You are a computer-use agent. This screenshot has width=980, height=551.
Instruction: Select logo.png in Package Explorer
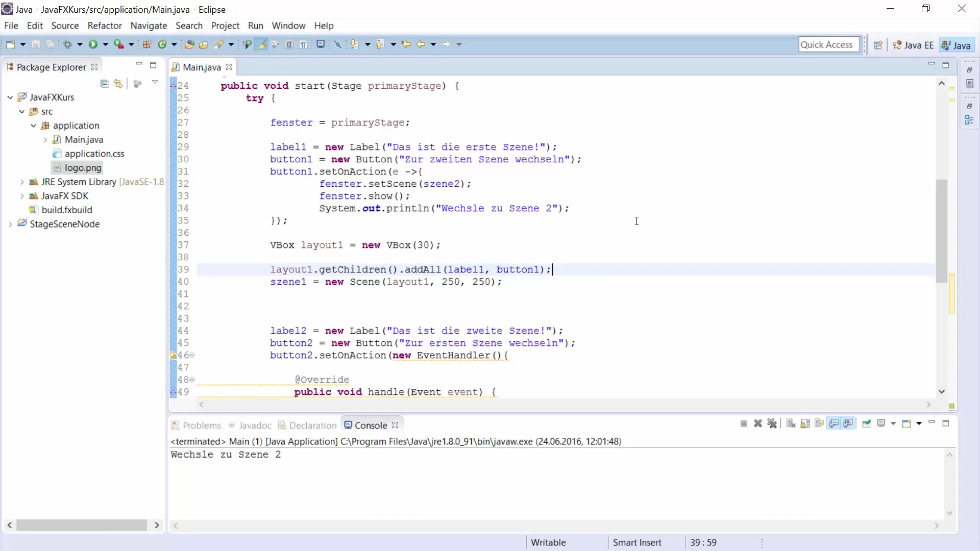77,168
